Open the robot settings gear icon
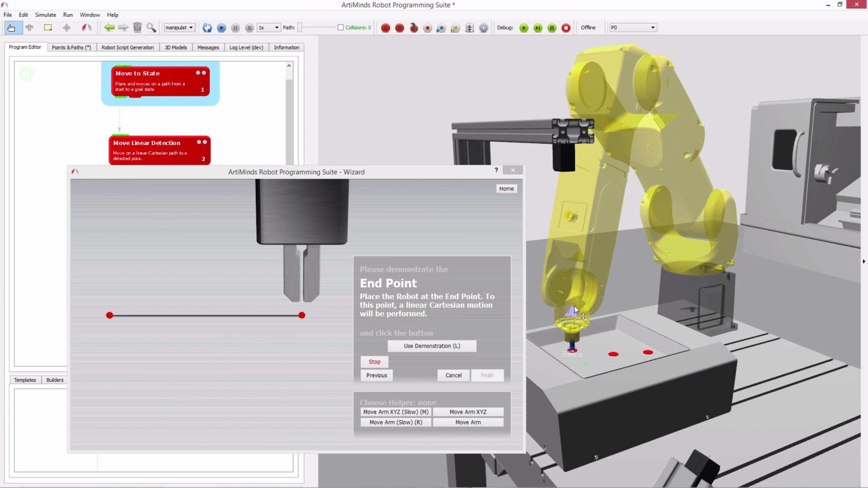 pyautogui.click(x=484, y=27)
